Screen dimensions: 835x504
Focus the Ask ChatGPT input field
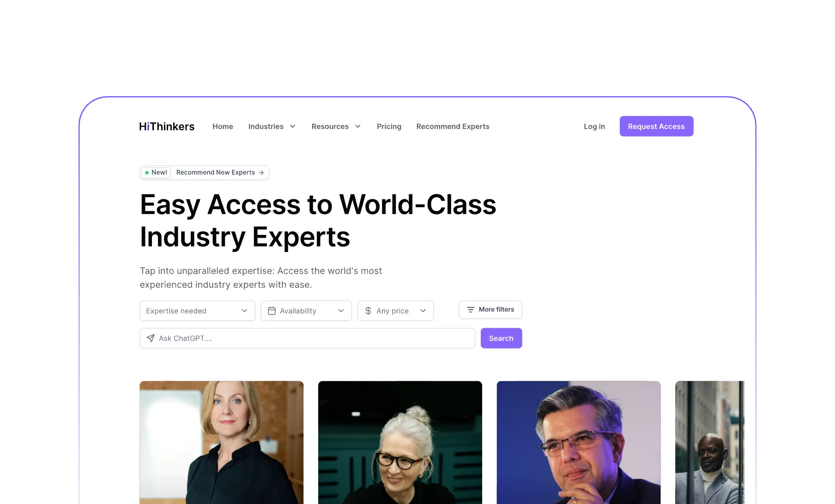[x=308, y=338]
